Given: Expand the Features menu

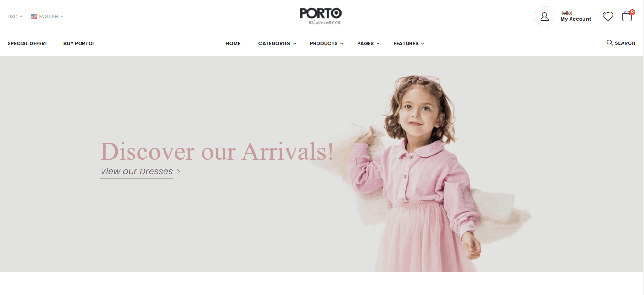Looking at the screenshot, I should coord(409,43).
